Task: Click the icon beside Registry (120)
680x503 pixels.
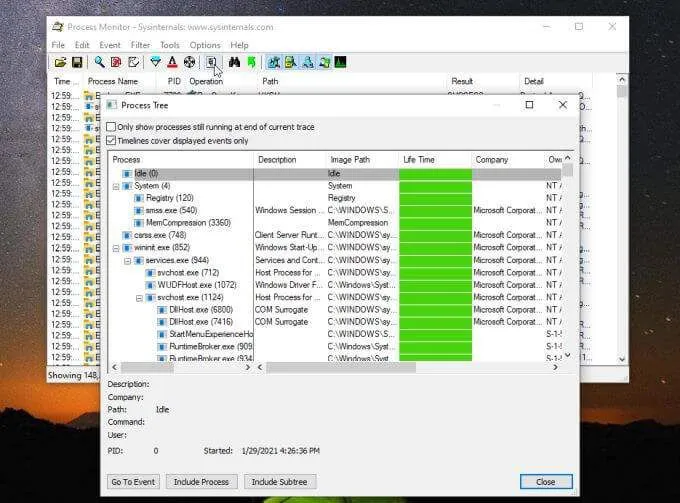Action: (x=138, y=198)
